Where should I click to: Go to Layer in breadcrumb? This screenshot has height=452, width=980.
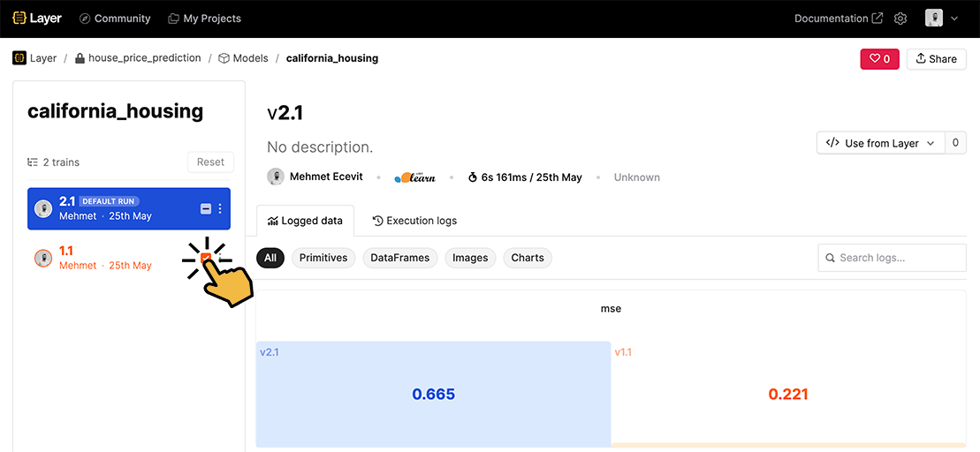tap(34, 58)
